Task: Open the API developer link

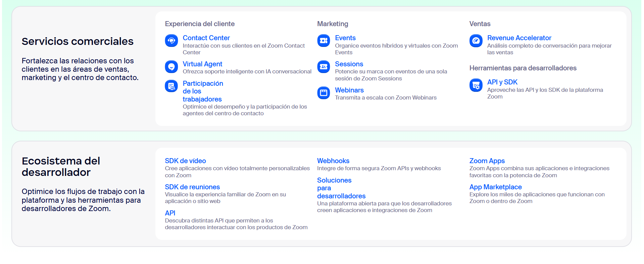Action: [x=170, y=213]
